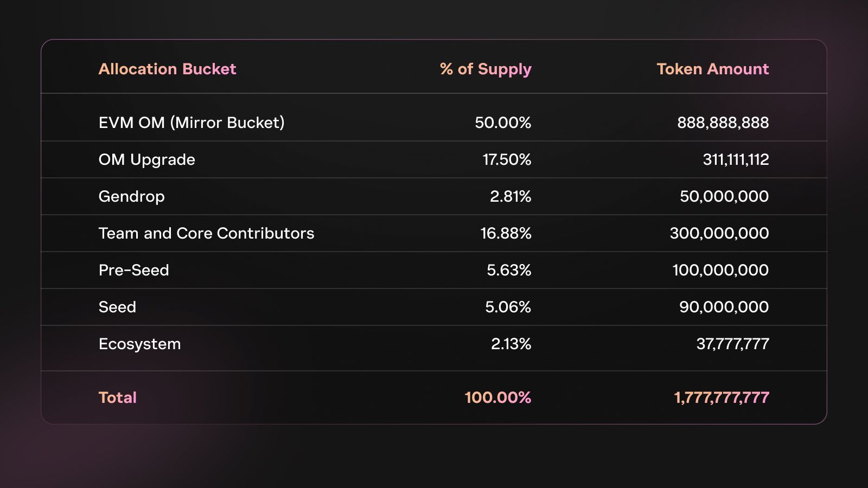Image resolution: width=868 pixels, height=488 pixels.
Task: Click the Seed row label
Action: tap(117, 307)
